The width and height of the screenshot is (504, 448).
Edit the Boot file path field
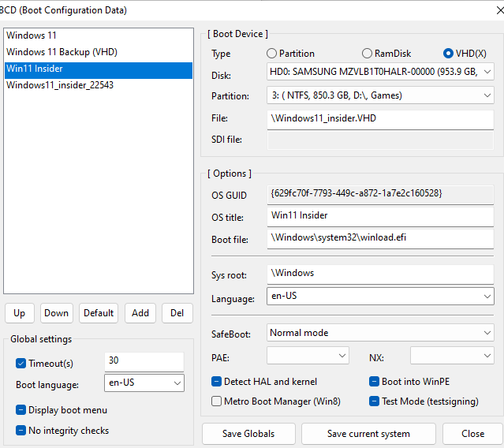[x=380, y=239]
